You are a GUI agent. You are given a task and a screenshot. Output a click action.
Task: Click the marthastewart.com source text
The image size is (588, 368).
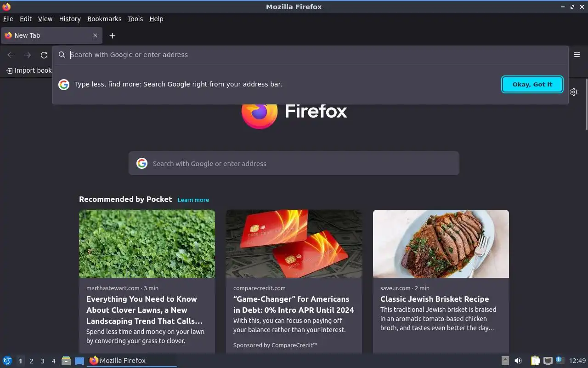click(113, 288)
